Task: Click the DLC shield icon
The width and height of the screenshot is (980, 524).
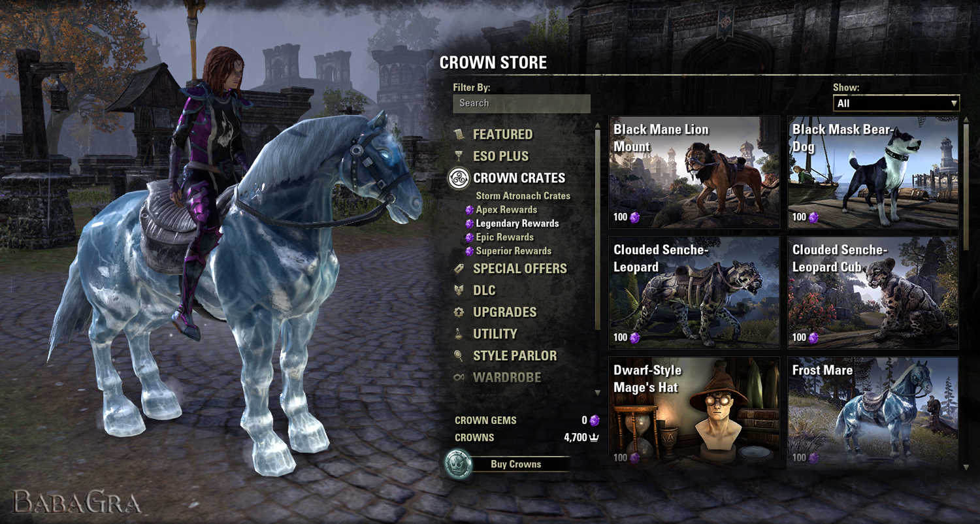Action: [x=459, y=290]
